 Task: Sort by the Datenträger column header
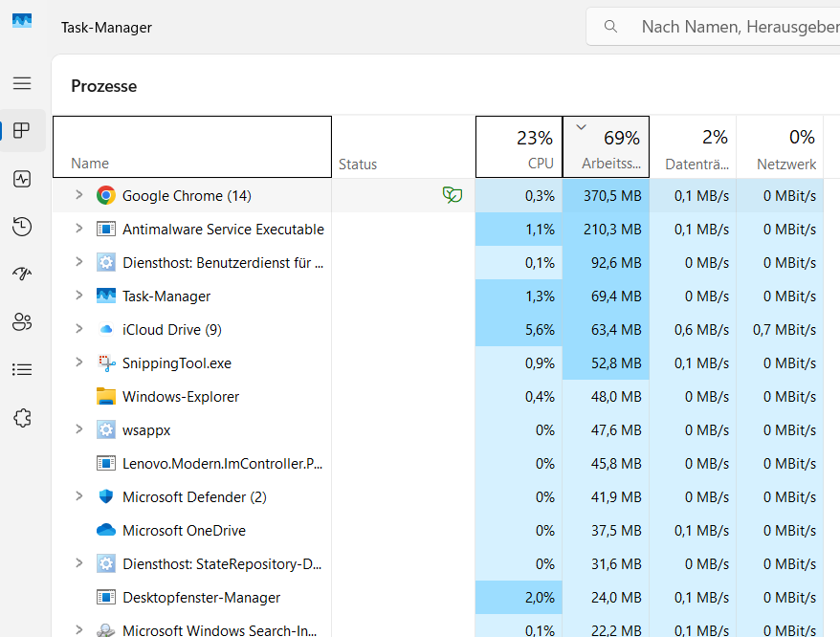(x=694, y=146)
